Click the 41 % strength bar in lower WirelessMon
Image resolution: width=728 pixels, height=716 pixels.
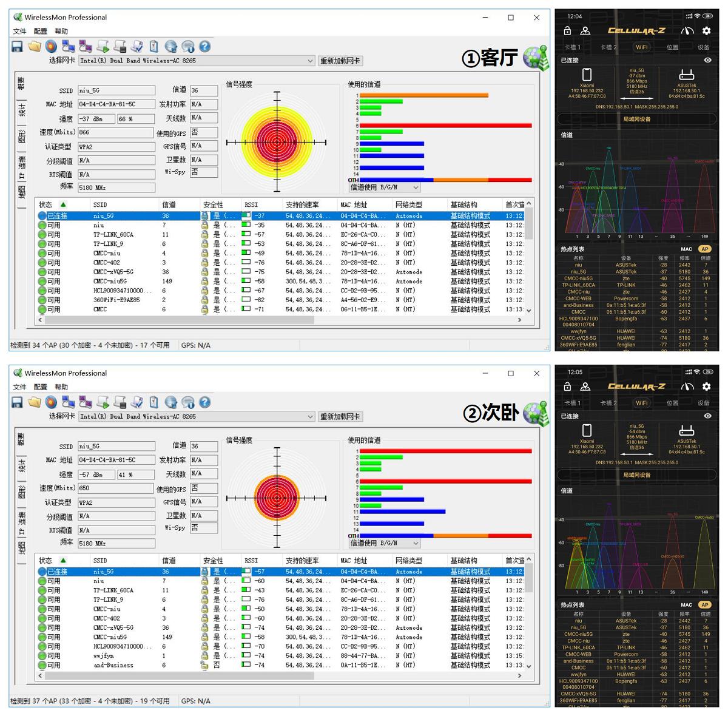[135, 475]
